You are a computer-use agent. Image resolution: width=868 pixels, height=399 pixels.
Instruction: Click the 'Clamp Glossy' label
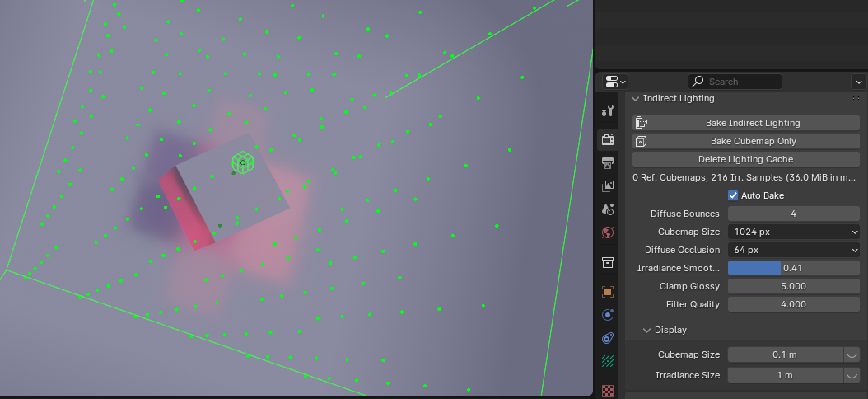pos(690,287)
